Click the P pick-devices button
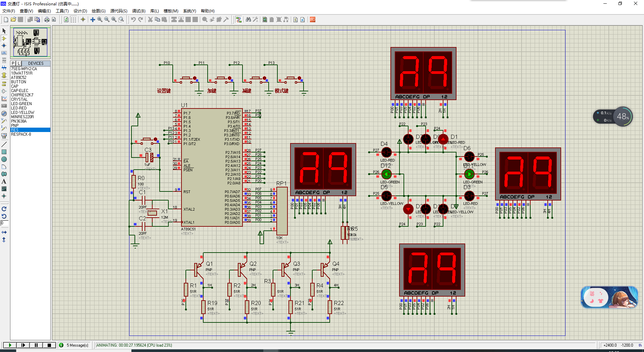 pyautogui.click(x=13, y=63)
